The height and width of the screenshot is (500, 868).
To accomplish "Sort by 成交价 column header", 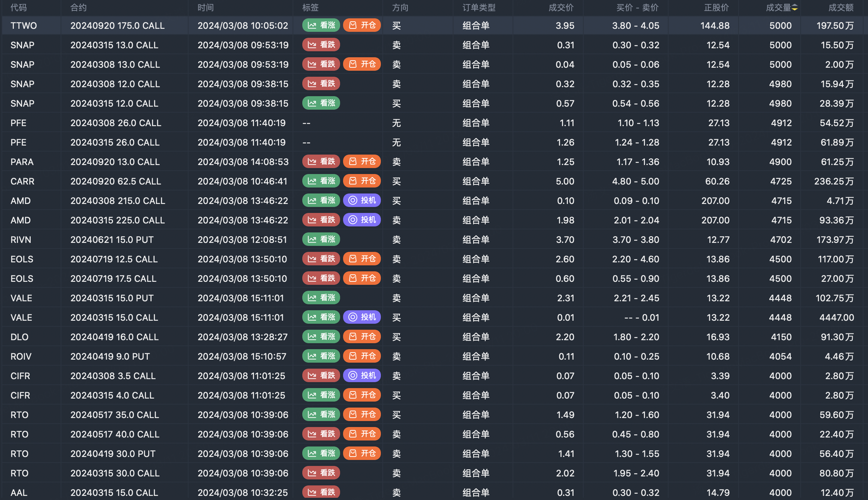I will pos(561,7).
